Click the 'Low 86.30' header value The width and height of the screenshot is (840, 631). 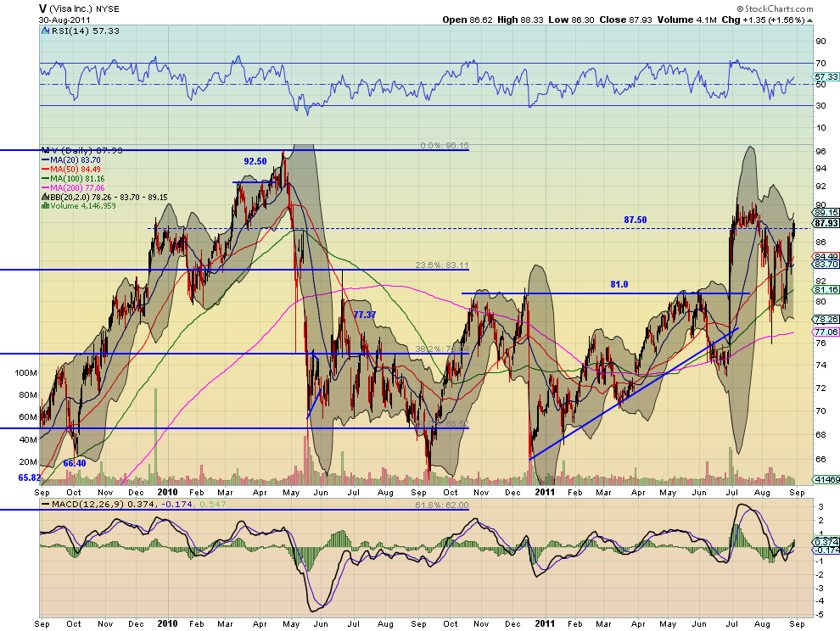571,20
